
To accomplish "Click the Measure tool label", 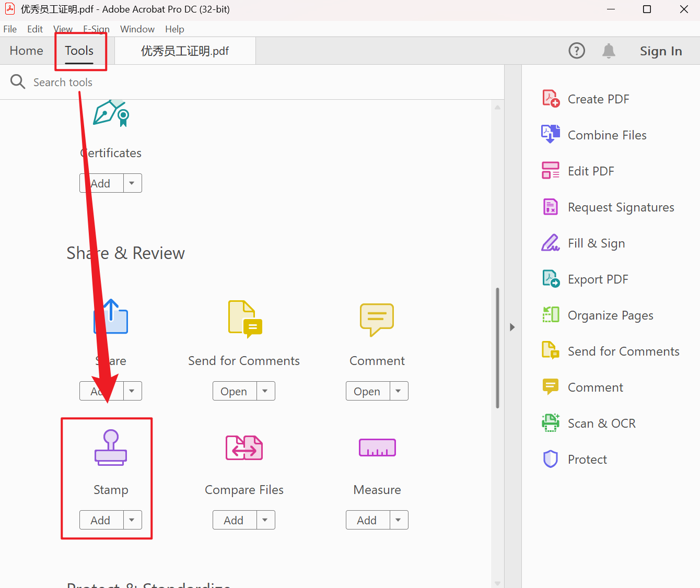I will 377,490.
